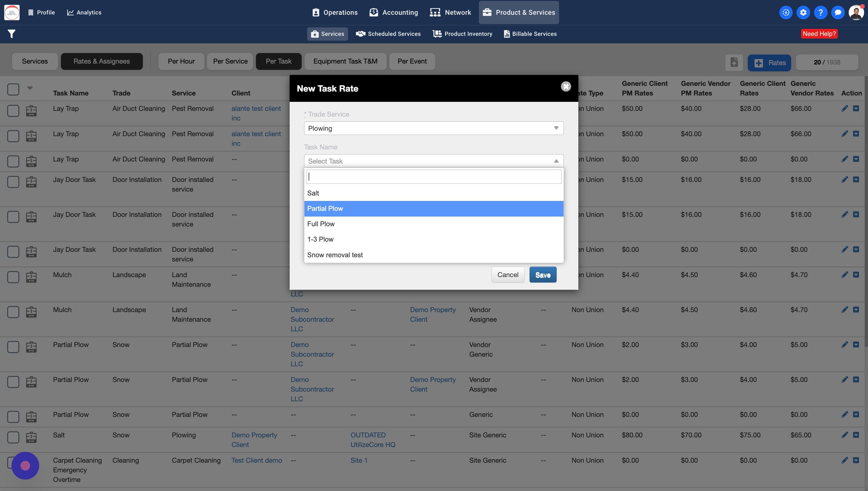This screenshot has height=491, width=868.
Task: Expand the Trade Service Plowing dropdown
Action: pos(433,128)
